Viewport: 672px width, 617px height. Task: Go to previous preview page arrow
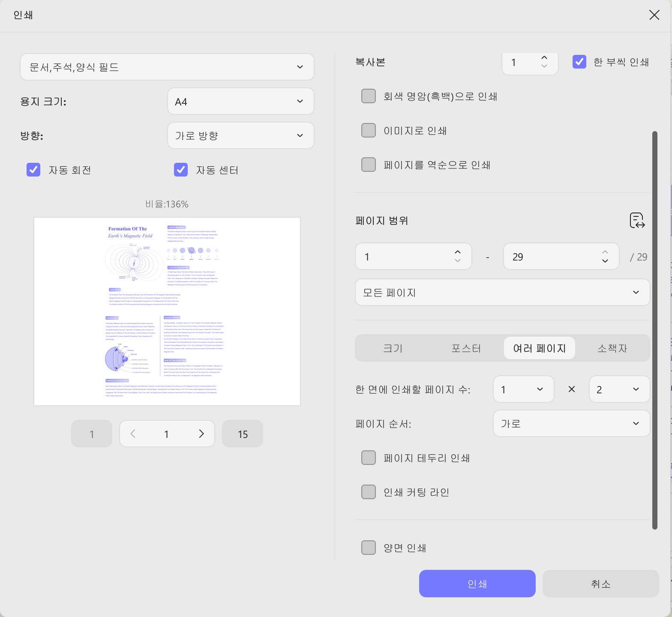pyautogui.click(x=133, y=434)
